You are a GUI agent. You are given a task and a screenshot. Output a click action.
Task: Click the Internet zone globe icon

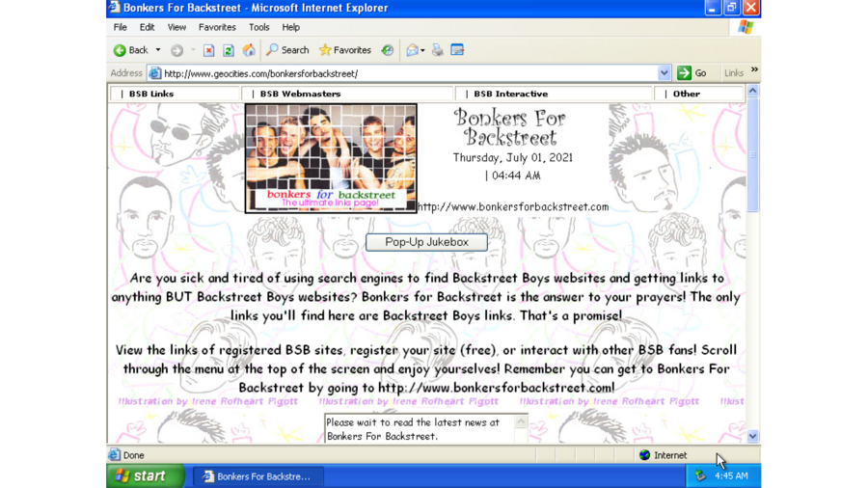click(x=644, y=455)
